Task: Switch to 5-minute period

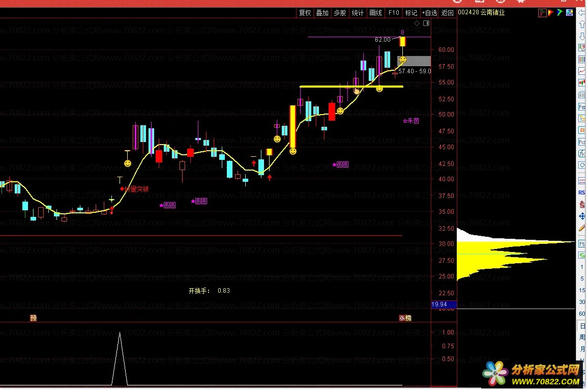Action: [x=582, y=278]
